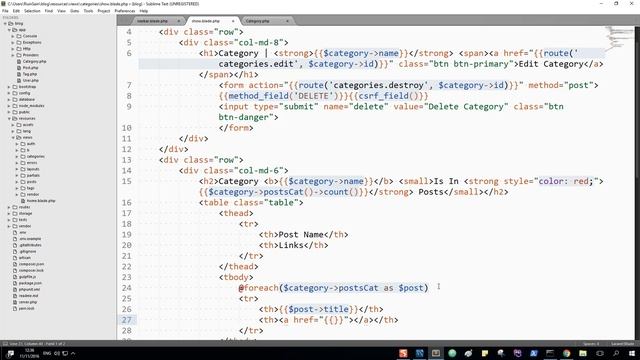640x360 pixels.
Task: Collapse the app folder
Action: (9, 30)
